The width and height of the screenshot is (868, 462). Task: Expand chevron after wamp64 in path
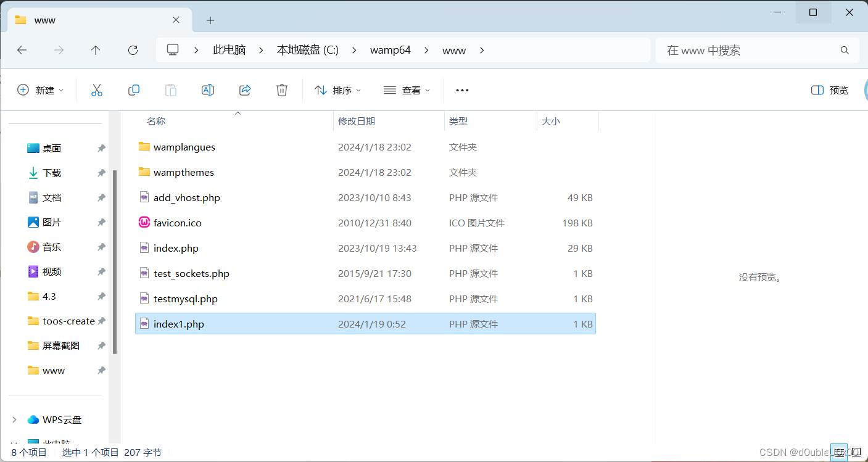426,51
